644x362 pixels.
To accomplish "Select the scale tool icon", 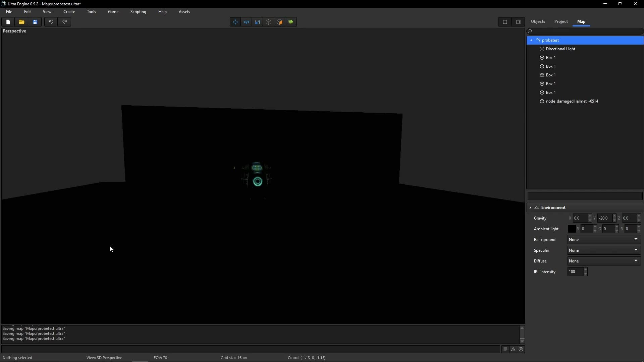I will 257,22.
